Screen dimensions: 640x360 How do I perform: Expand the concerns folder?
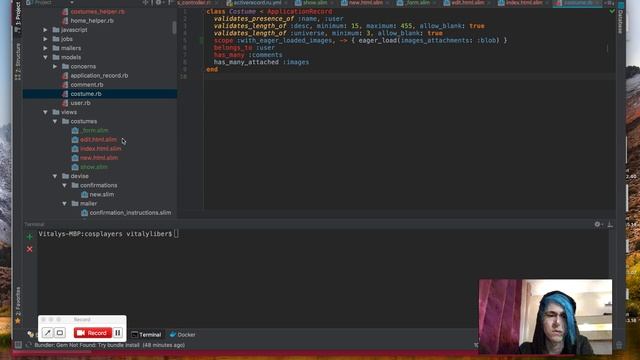55,66
